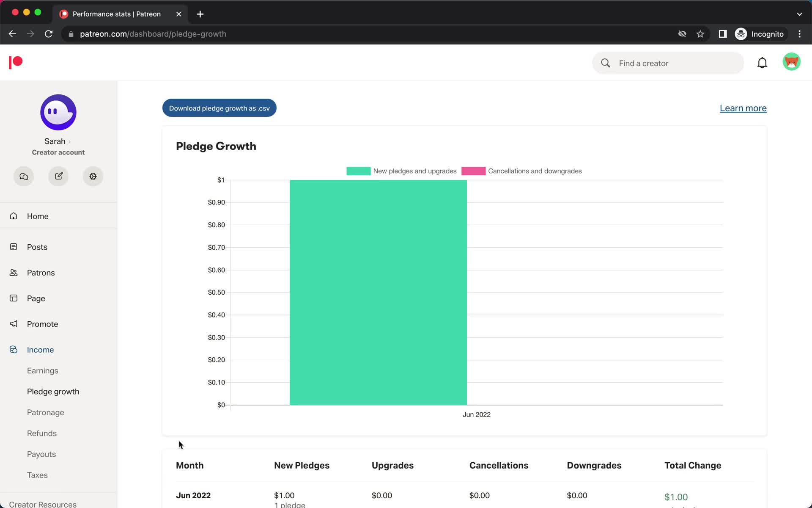
Task: Go to Patronage submenu
Action: point(45,412)
